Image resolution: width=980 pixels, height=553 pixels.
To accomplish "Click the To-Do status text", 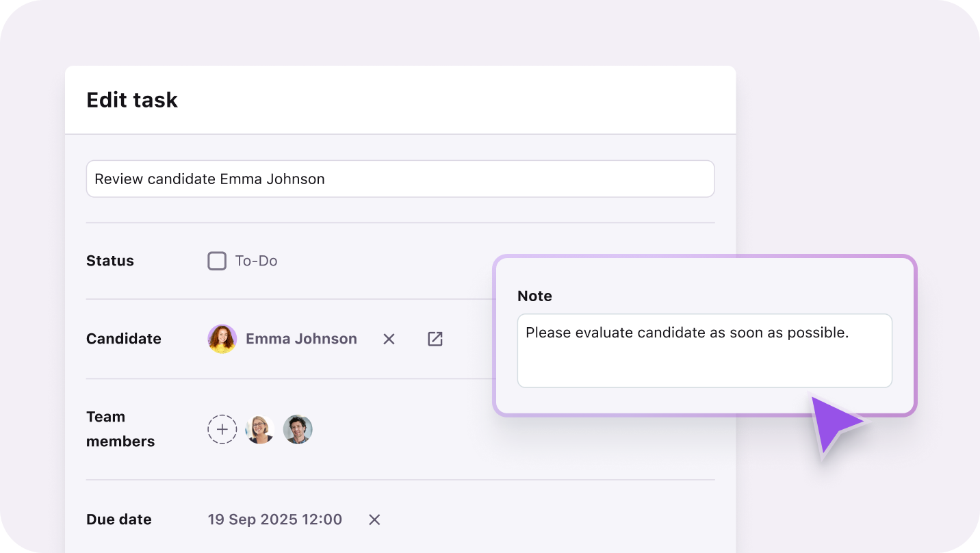I will [256, 261].
